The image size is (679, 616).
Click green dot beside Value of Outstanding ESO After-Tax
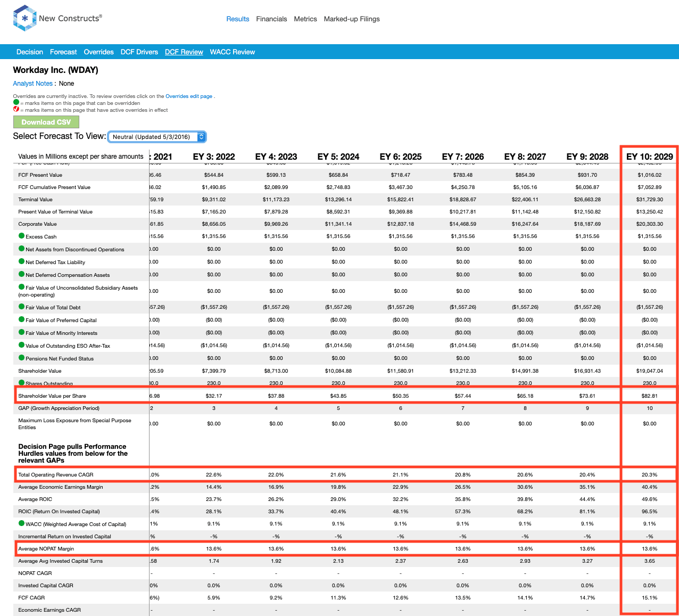coord(21,345)
